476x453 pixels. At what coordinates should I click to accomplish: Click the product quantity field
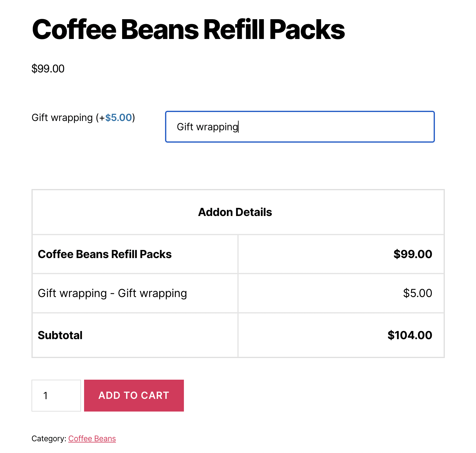point(56,395)
